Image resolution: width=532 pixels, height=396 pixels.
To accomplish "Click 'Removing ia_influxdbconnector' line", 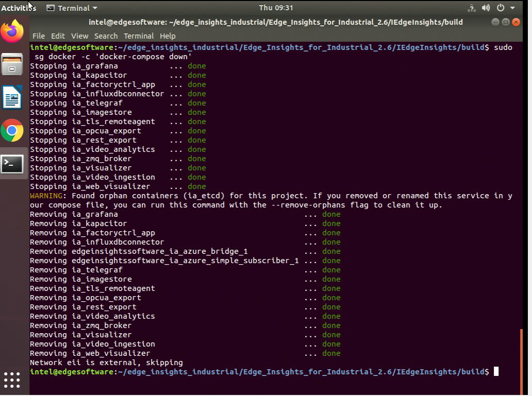I will 185,242.
